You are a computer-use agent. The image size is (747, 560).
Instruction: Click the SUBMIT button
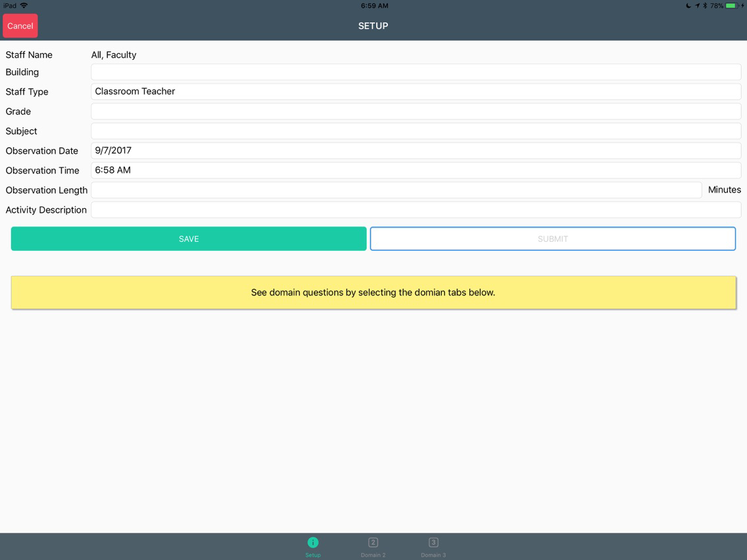552,239
